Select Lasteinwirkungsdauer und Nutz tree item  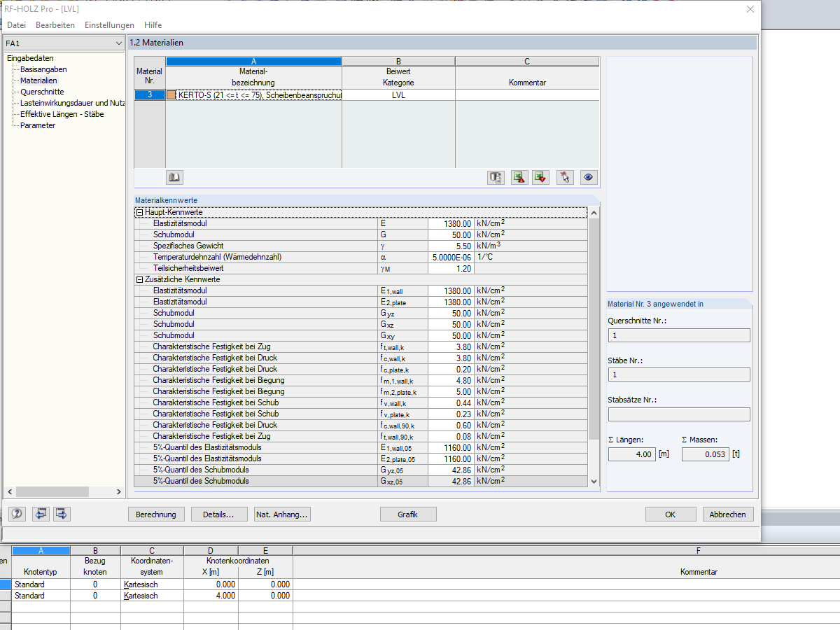tap(72, 103)
